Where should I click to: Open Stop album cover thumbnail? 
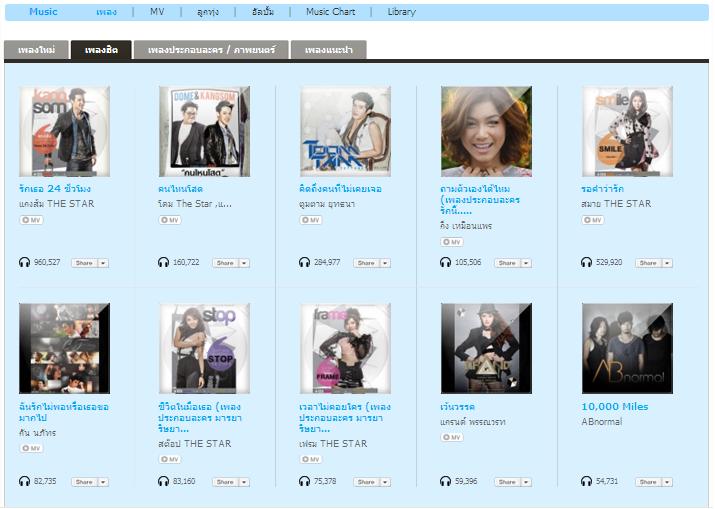click(204, 348)
